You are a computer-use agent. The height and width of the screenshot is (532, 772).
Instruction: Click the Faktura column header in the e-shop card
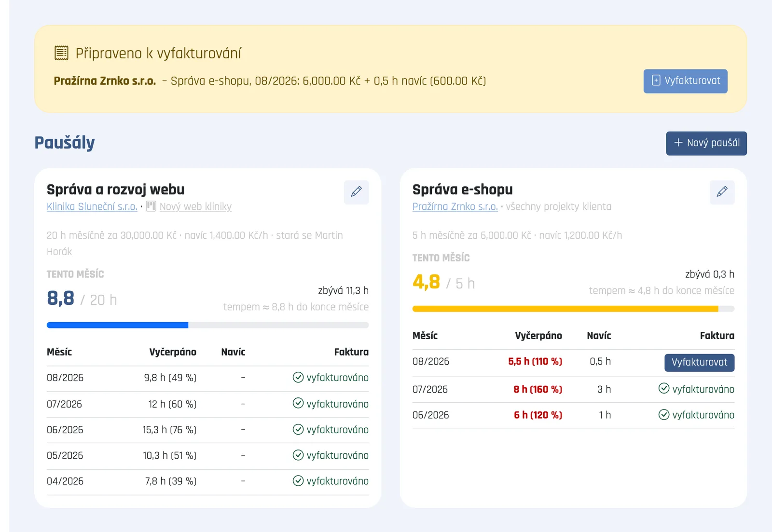(717, 336)
